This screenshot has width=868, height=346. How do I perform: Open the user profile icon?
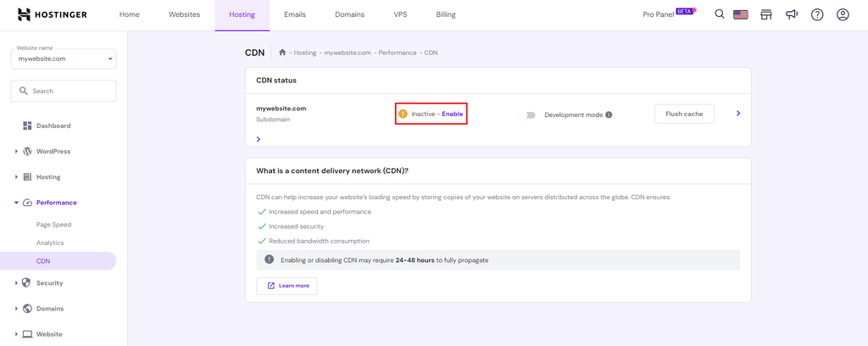tap(843, 14)
